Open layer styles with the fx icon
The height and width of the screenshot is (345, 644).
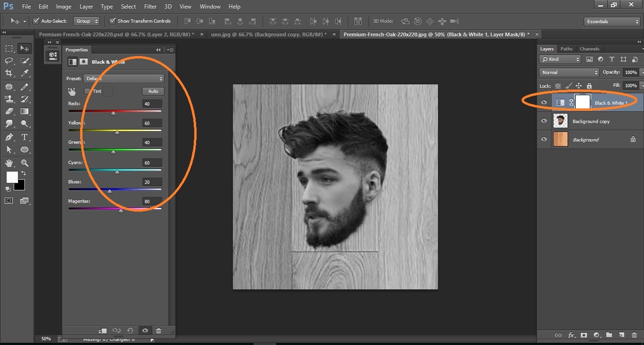pyautogui.click(x=571, y=335)
